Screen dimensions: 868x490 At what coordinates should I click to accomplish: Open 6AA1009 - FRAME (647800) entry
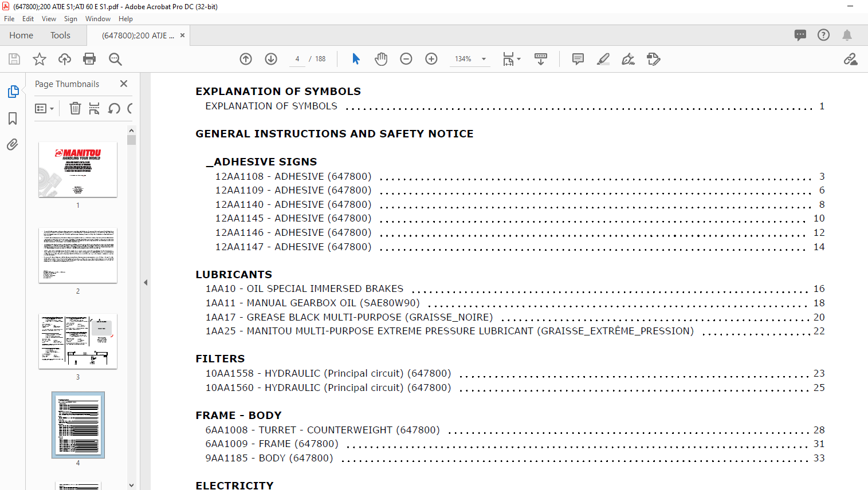[x=515, y=444]
